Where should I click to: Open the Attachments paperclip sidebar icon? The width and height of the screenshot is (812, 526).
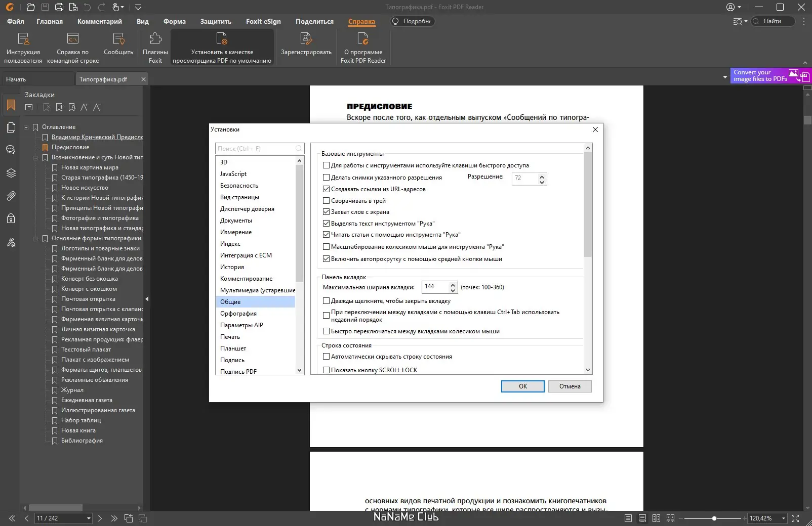11,196
